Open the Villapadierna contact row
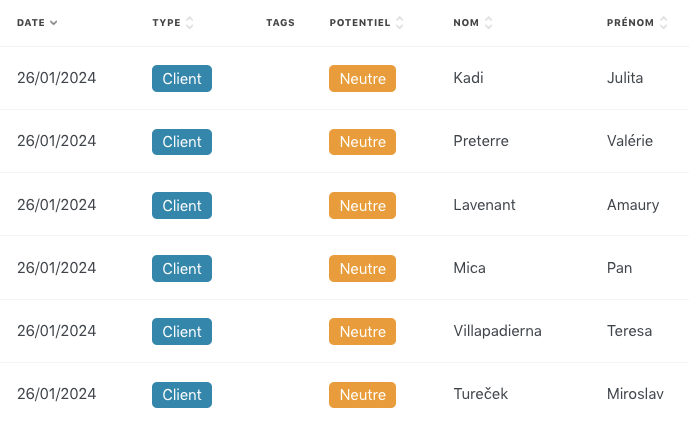This screenshot has width=689, height=425. (x=344, y=331)
